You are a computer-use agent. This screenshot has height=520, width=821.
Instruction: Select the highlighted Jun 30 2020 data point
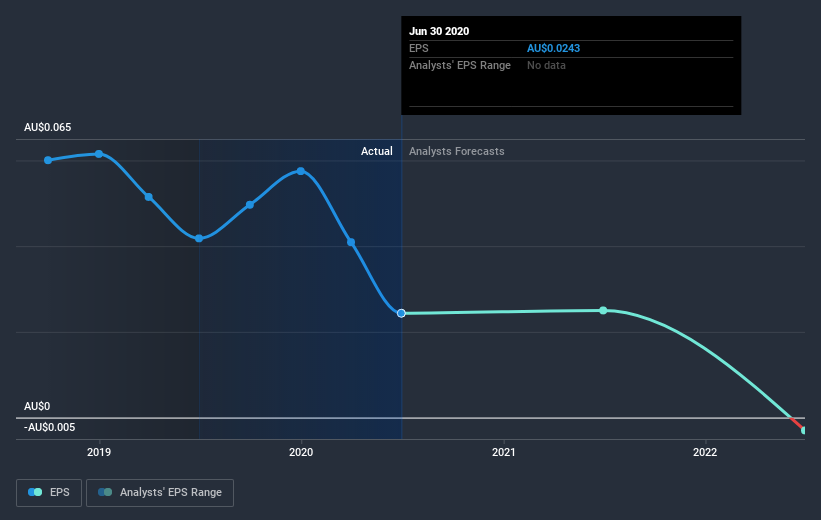[401, 313]
